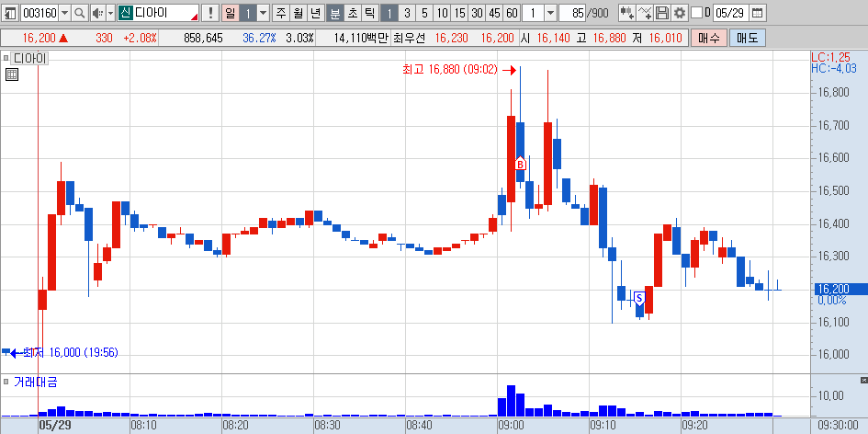Open stock search with magnifier icon

(80, 13)
